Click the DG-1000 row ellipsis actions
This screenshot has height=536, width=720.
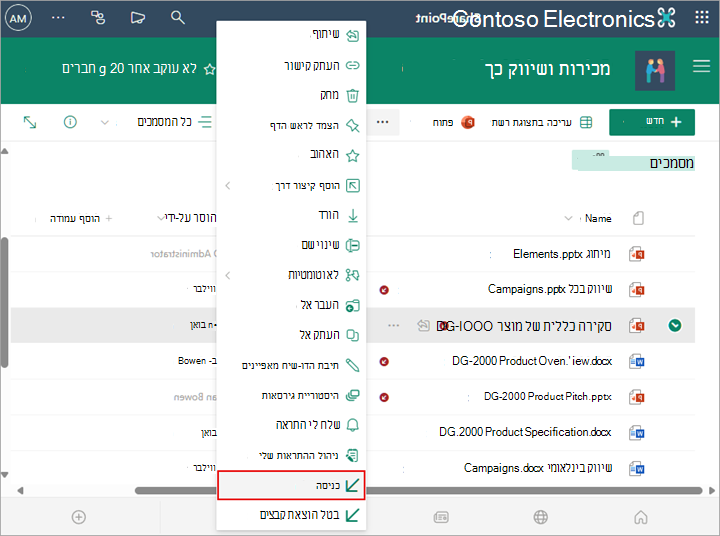(394, 326)
